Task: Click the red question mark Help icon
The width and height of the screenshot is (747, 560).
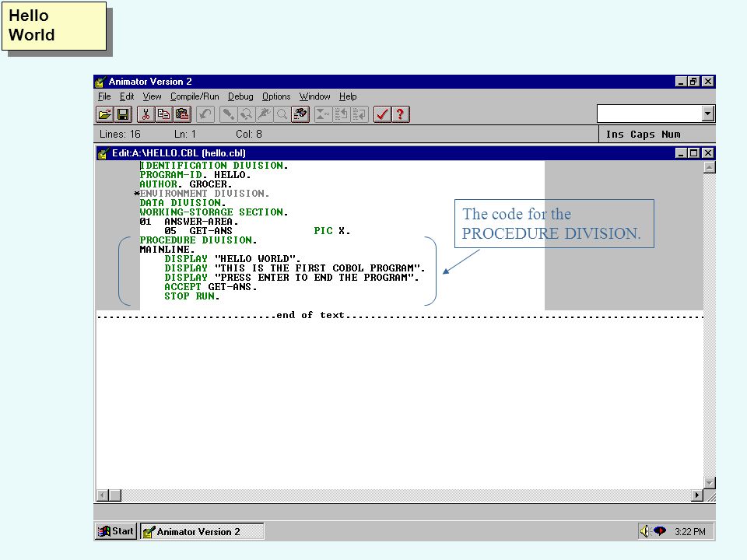Action: click(401, 114)
